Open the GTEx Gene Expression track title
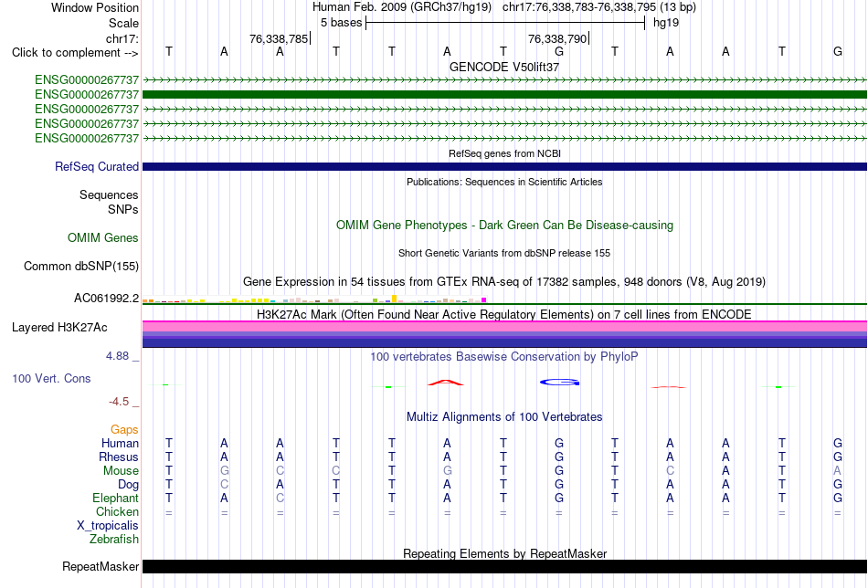868x588 pixels. (504, 281)
